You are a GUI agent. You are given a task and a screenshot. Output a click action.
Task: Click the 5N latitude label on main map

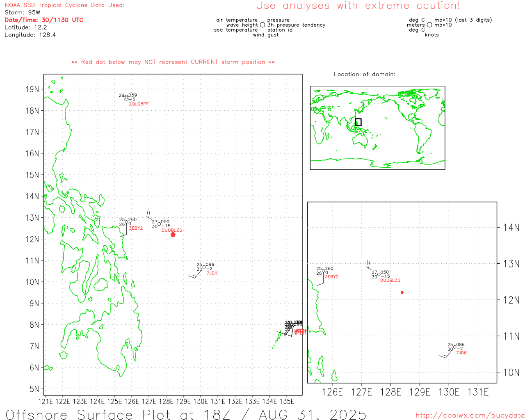click(34, 389)
